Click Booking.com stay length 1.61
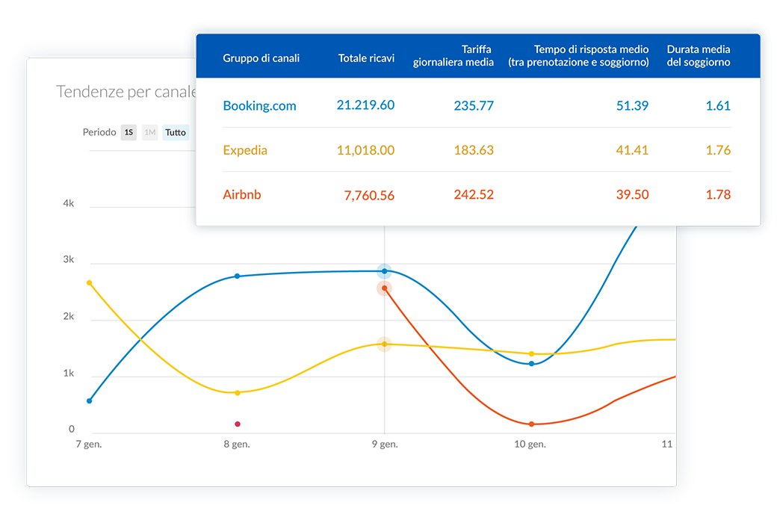Viewport: 777px width, 532px height. coord(718,105)
